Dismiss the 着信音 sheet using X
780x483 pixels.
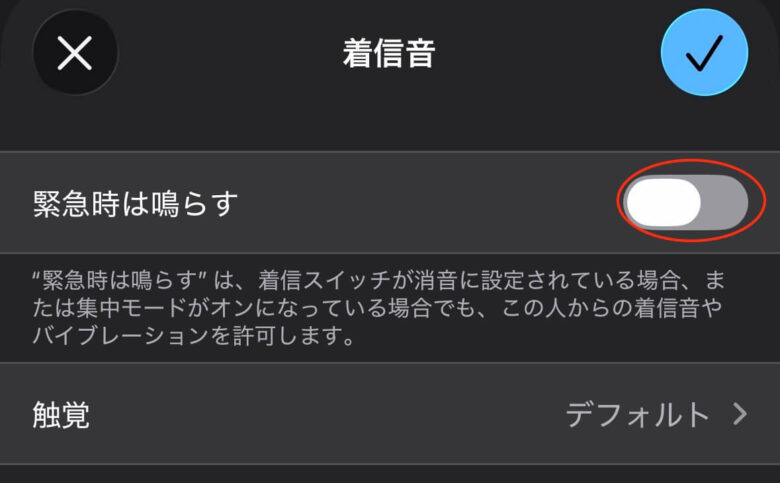click(75, 53)
